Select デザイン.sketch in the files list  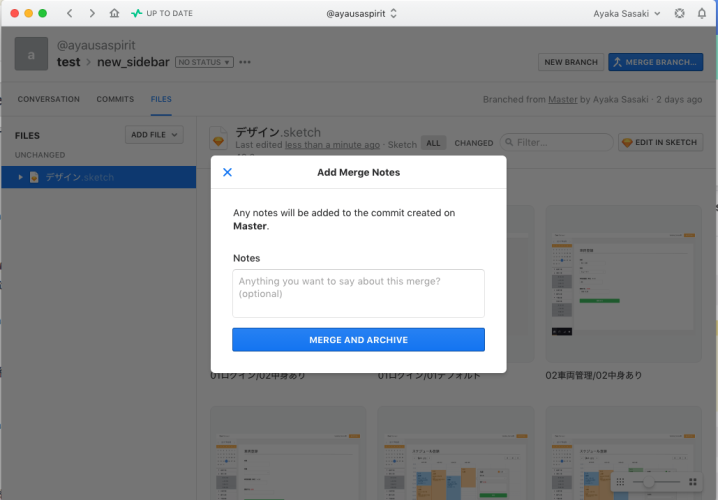(x=98, y=177)
